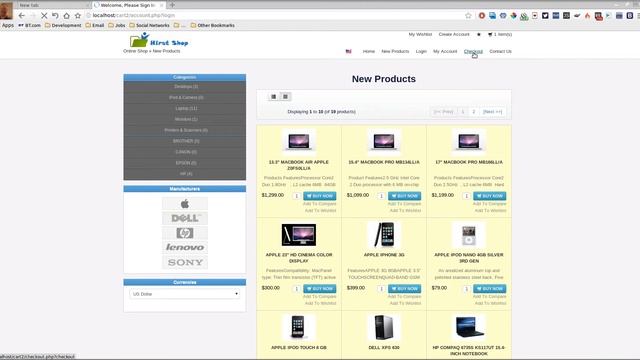Open the My Wishlist link
Screen dimensions: 640x360
[x=420, y=34]
